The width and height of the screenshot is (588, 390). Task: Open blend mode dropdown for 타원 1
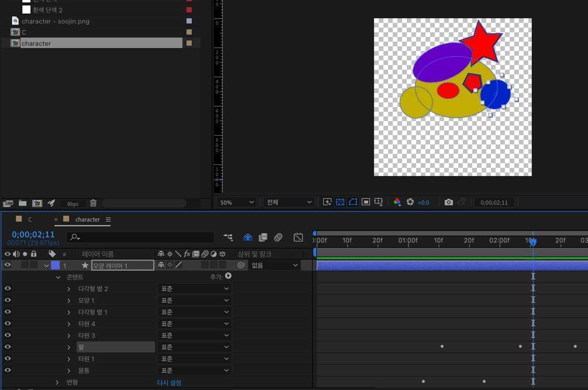tap(195, 359)
